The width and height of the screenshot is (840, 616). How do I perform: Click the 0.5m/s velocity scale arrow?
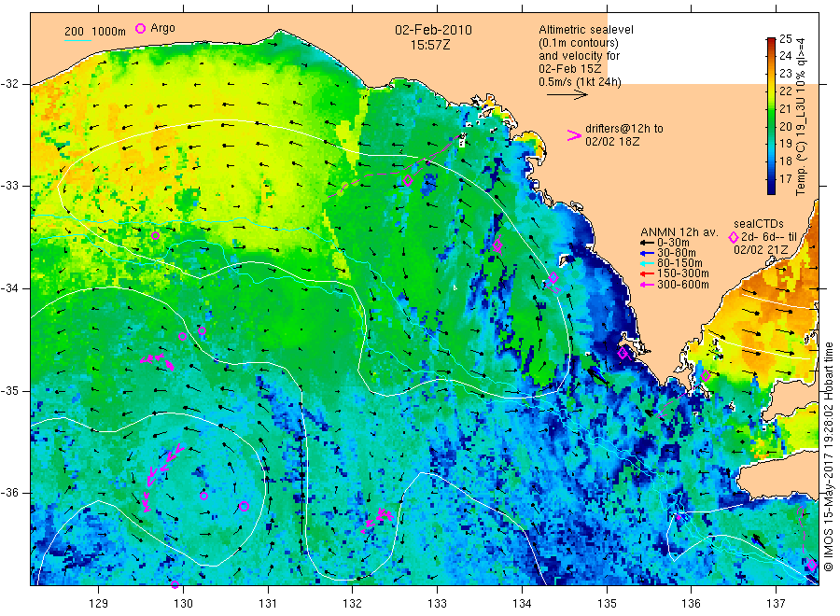coord(567,95)
